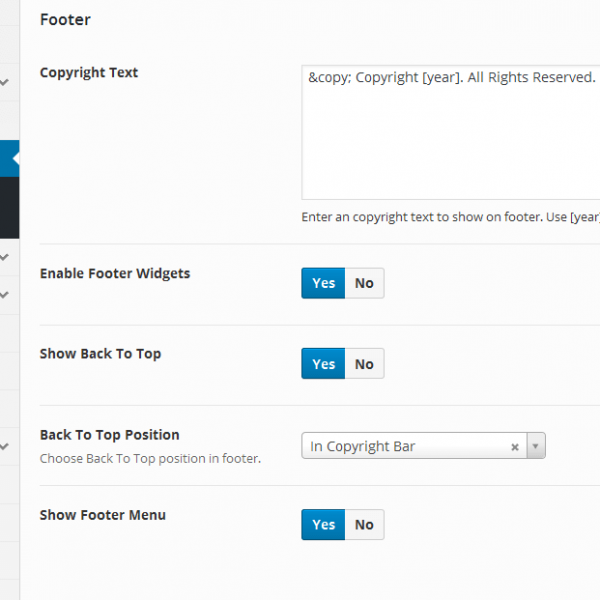Enable Footer Widgets by clicking Yes
Image resolution: width=600 pixels, height=600 pixels.
(323, 283)
